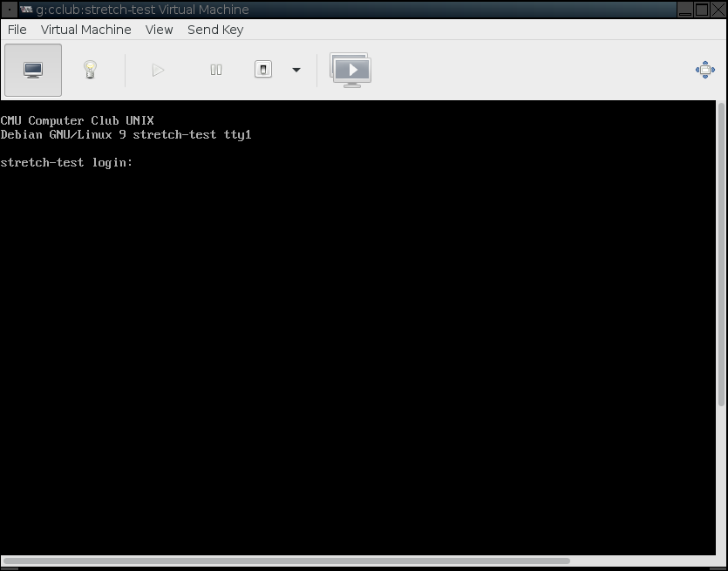Click the vertical scrollbar of the console
Image resolution: width=728 pixels, height=571 pixels.
721,255
